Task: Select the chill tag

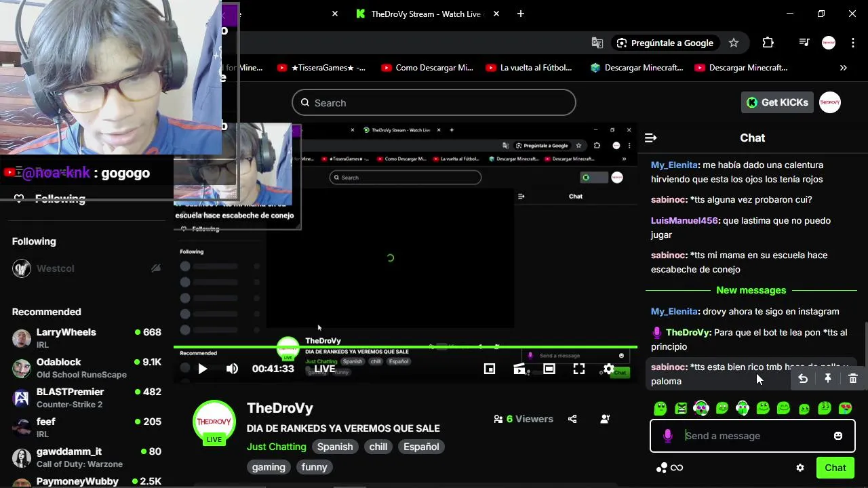Action: click(378, 447)
